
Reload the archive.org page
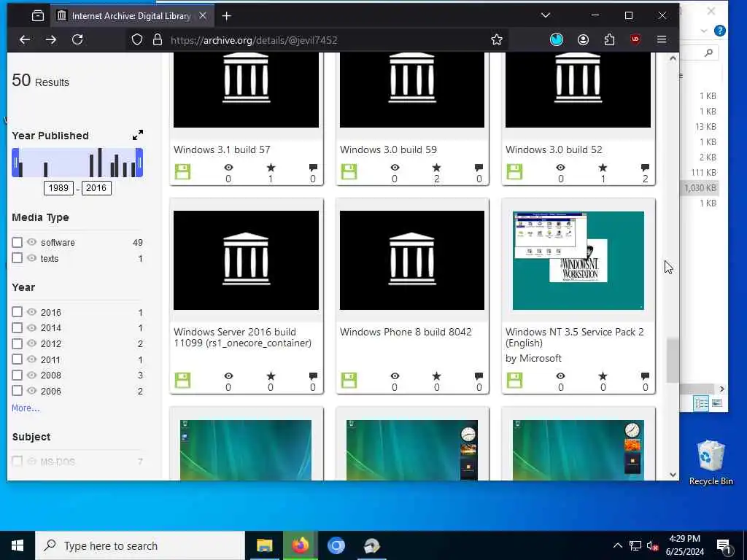click(77, 40)
